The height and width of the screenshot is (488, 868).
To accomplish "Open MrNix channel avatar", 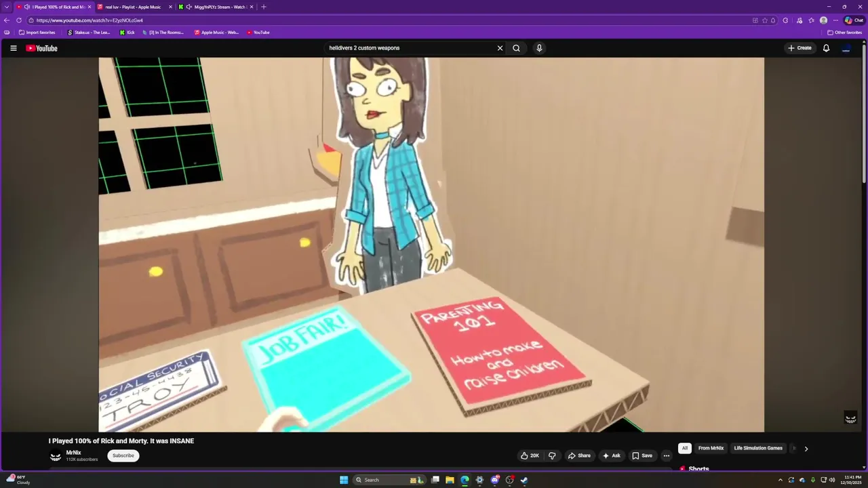I will pos(56,455).
